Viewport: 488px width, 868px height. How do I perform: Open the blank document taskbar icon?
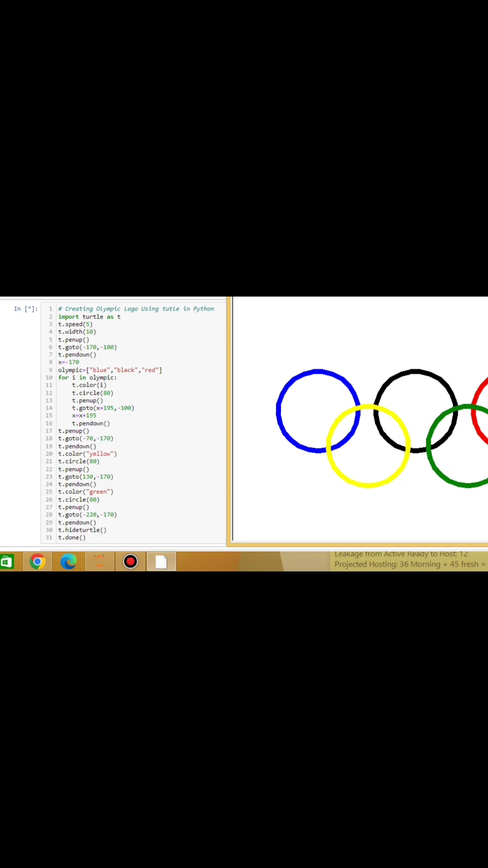[x=161, y=561]
